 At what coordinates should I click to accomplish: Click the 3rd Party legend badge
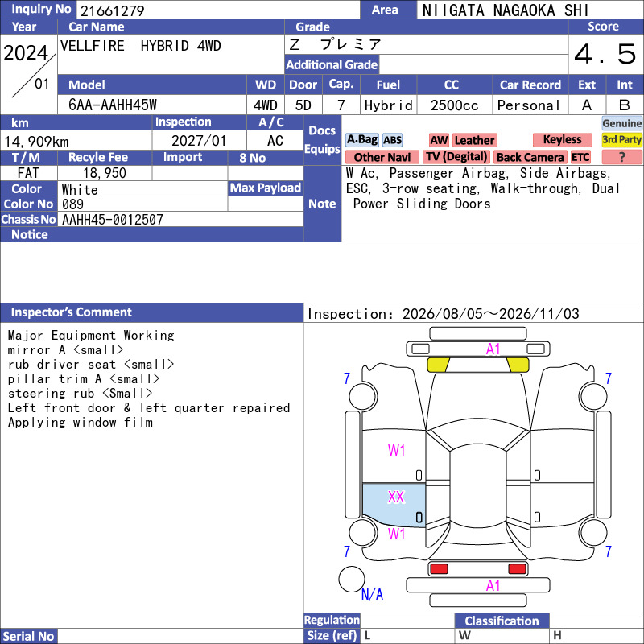coord(621,139)
